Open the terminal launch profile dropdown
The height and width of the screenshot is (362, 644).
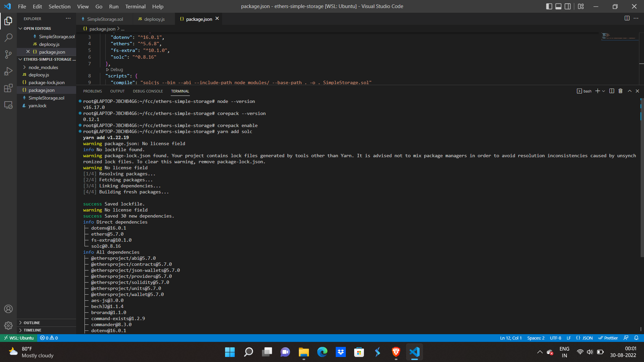click(x=604, y=91)
